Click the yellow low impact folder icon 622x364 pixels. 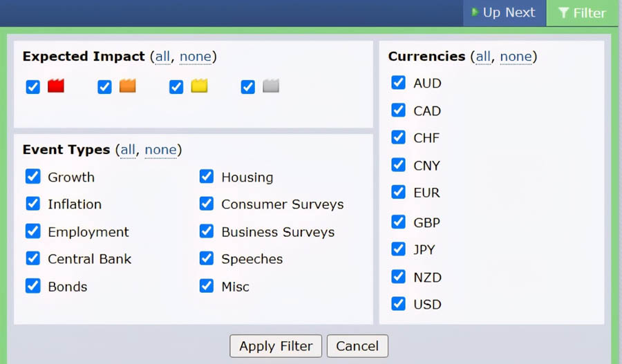[199, 86]
